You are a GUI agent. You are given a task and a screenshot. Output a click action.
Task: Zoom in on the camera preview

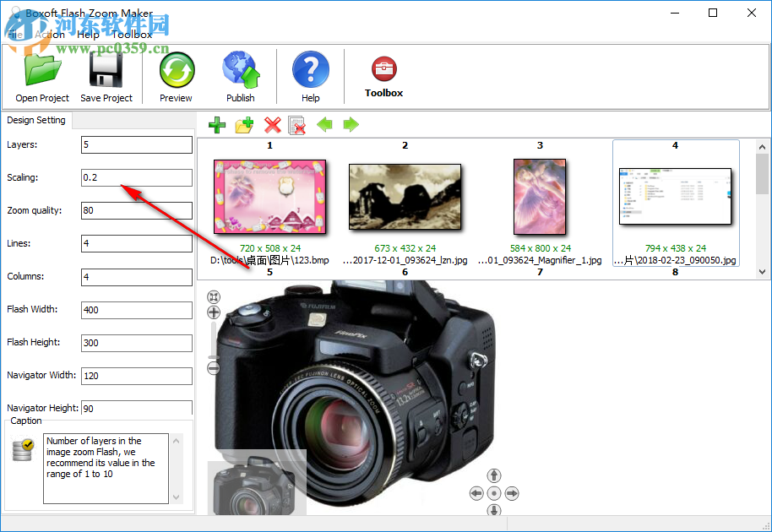(214, 312)
